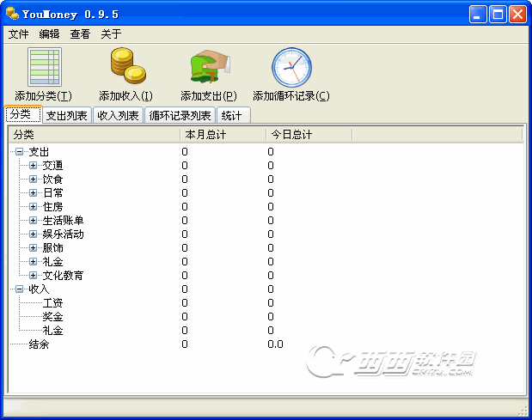This screenshot has height=420, width=532.
Task: Minimize the YouMoney window
Action: pos(478,15)
